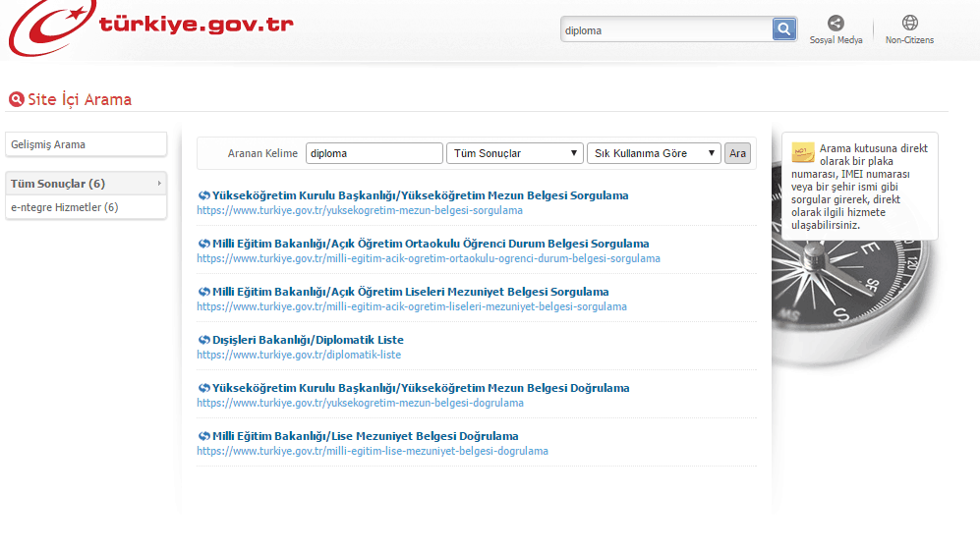Select e-ntegre Hizmetler (6) filter
Viewport: 980px width, 550px height.
65,207
